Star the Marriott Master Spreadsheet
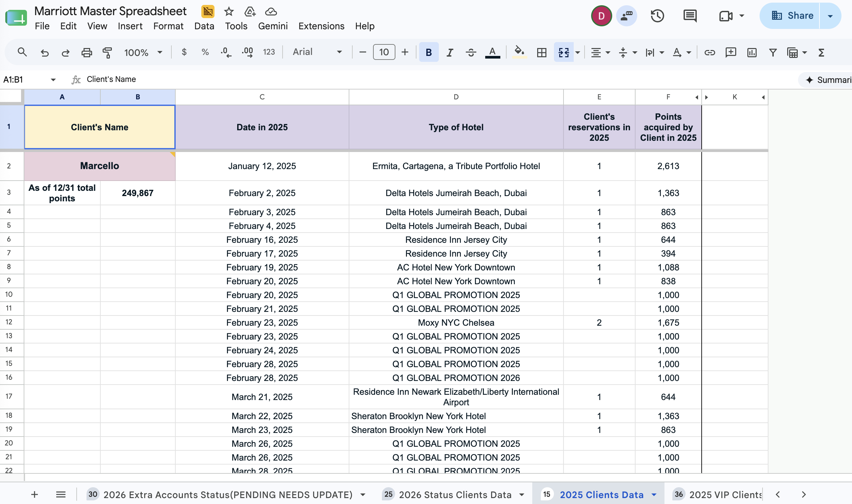This screenshot has width=852, height=504. tap(229, 12)
